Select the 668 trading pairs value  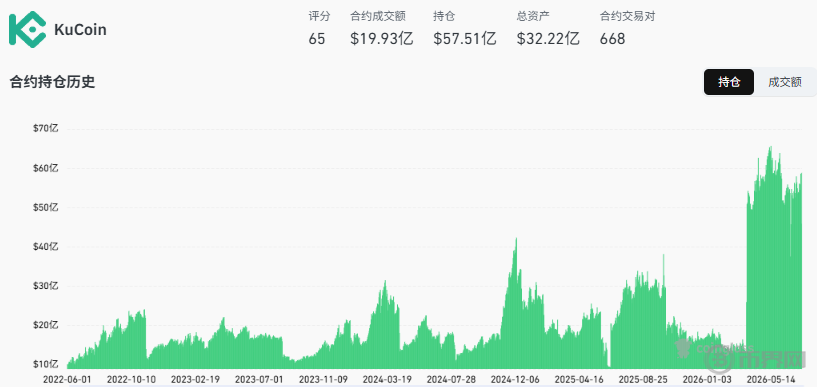(x=612, y=39)
